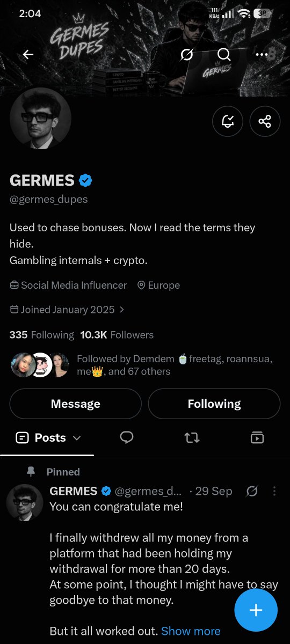Image resolution: width=290 pixels, height=644 pixels.
Task: Open the three-dot overflow menu in header
Action: pyautogui.click(x=262, y=54)
